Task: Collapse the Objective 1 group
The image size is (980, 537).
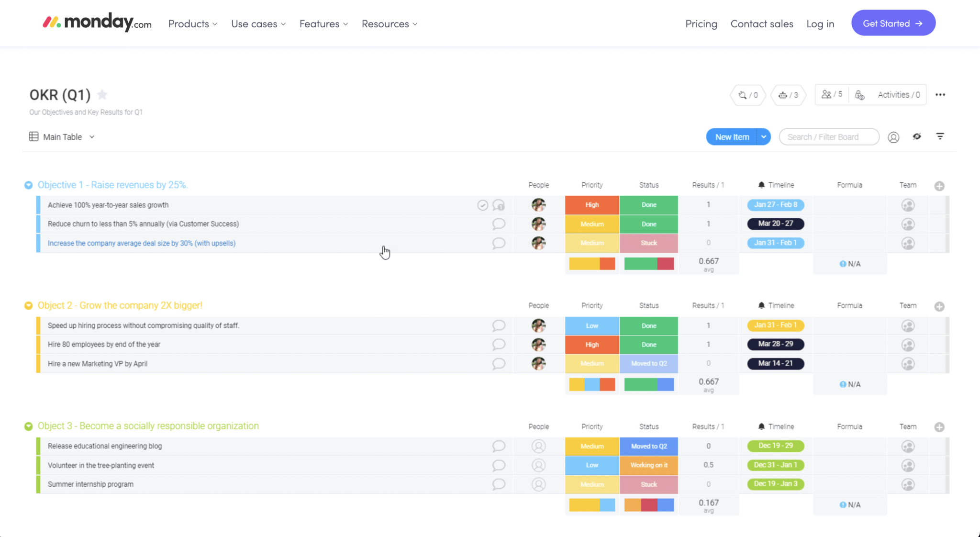Action: tap(29, 185)
